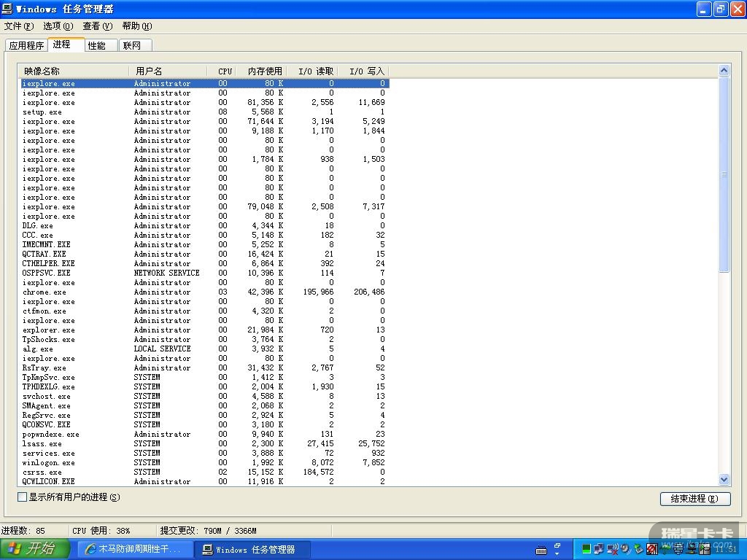This screenshot has height=560, width=747.
Task: Click the Task Manager title bar icon
Action: coord(7,9)
